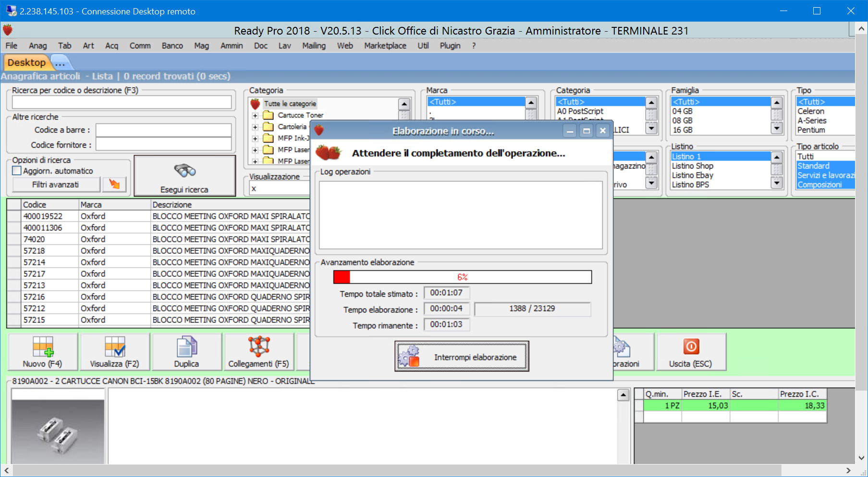Viewport: 868px width, 477px height.
Task: Open Visualizza (F2) article view
Action: [x=115, y=352]
